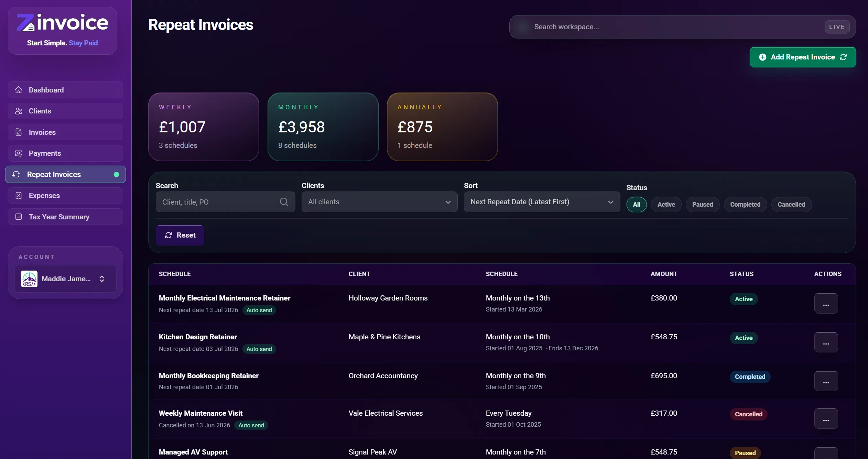Open the Annually £875 summary card
Viewport: 868px width, 459px height.
pos(442,127)
